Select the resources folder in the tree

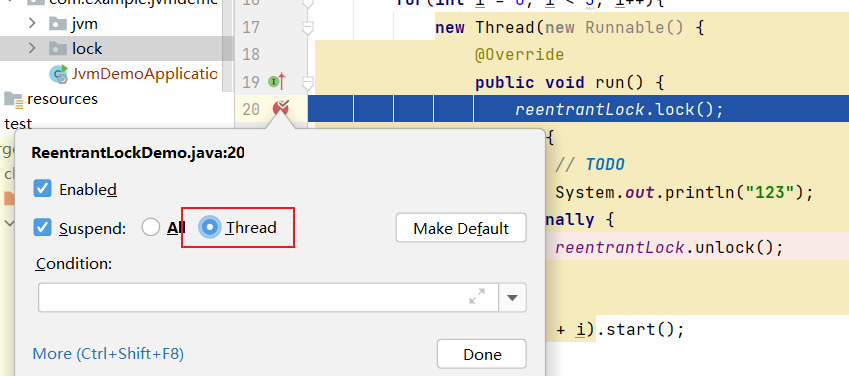point(62,99)
